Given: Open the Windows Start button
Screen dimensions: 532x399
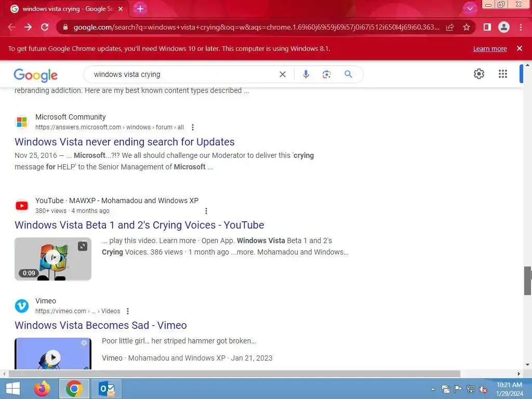Looking at the screenshot, I should (13, 389).
